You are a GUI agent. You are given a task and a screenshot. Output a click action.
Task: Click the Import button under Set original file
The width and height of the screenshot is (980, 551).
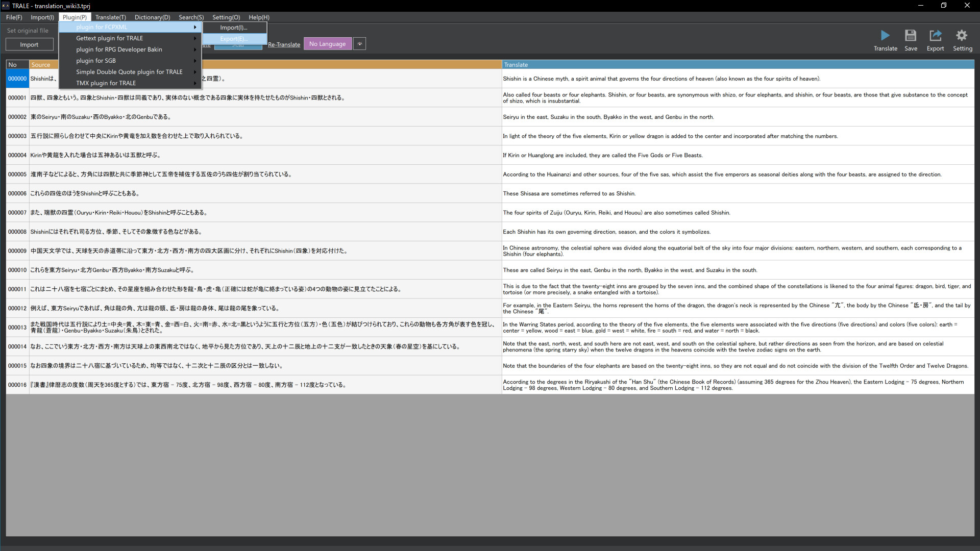click(x=29, y=44)
